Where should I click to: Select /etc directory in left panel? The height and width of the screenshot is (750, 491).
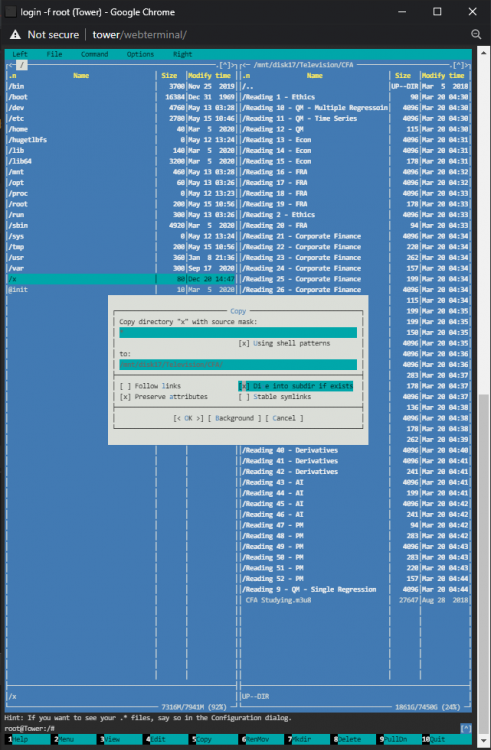click(x=121, y=118)
